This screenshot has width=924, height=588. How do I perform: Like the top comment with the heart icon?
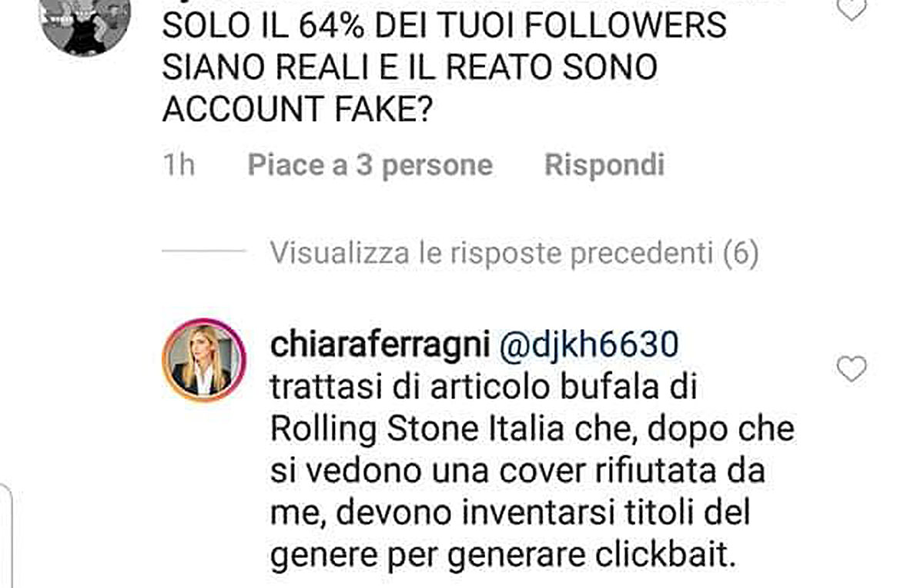[852, 9]
